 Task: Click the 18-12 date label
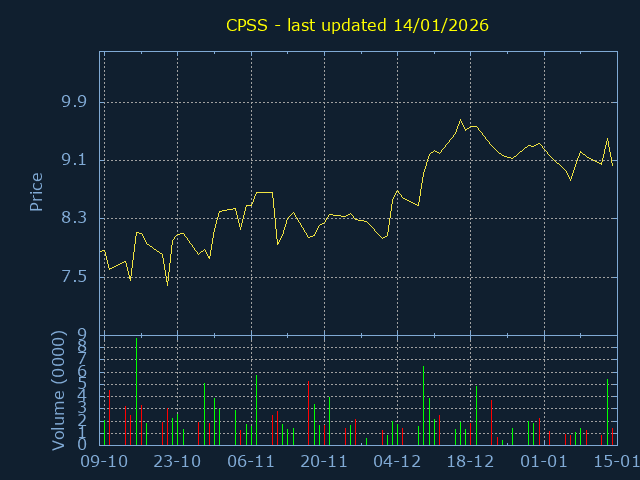point(471,461)
